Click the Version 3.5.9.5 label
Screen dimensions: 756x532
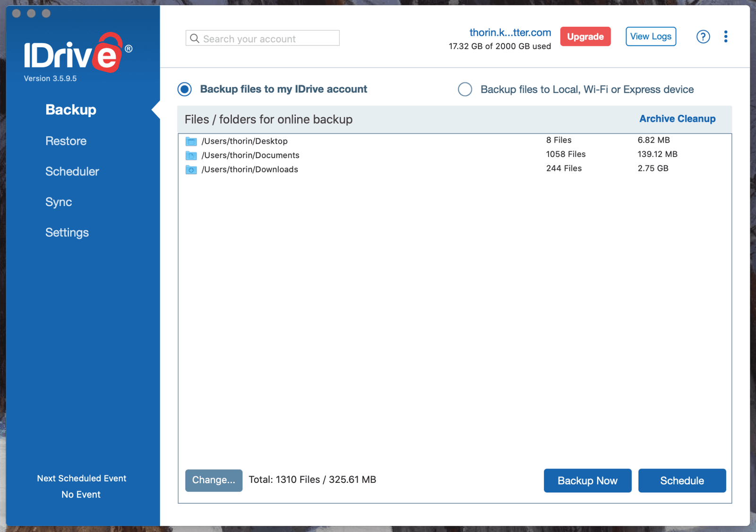pyautogui.click(x=50, y=78)
